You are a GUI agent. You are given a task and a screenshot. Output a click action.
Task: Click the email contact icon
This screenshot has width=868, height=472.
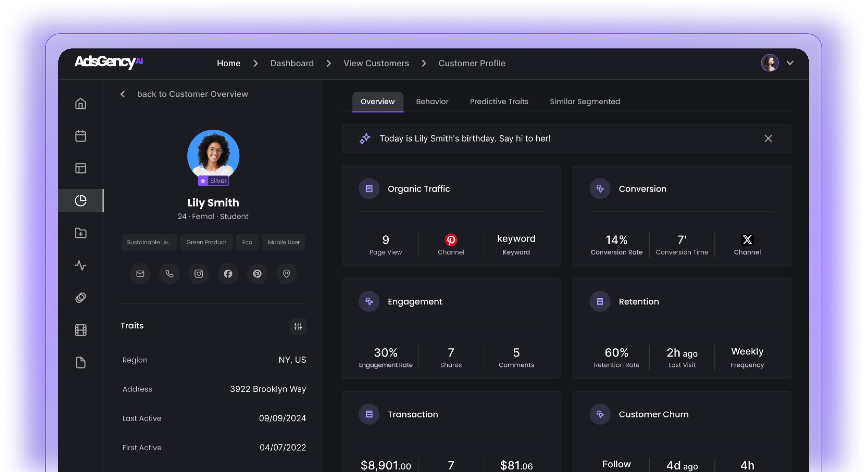(x=140, y=274)
